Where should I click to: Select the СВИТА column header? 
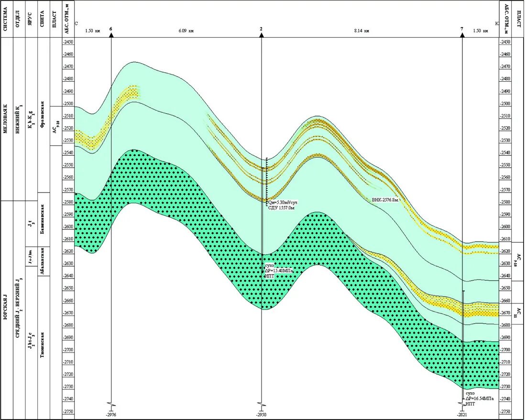click(x=43, y=20)
